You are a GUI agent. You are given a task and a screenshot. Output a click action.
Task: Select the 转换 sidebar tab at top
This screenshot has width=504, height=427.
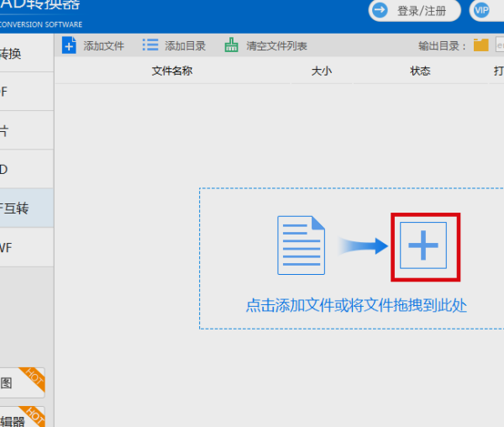pos(27,54)
